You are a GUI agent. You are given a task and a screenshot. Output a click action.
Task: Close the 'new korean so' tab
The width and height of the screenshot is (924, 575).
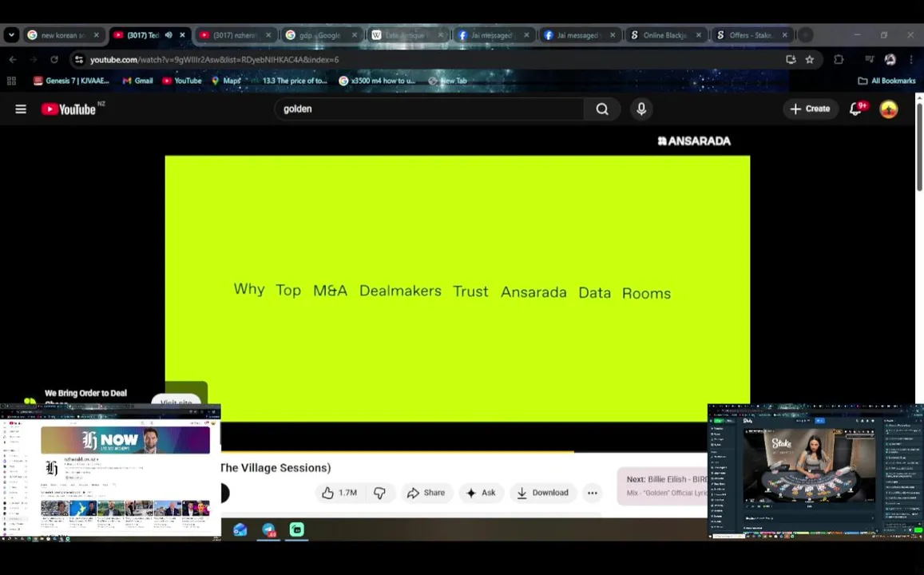[x=97, y=35]
